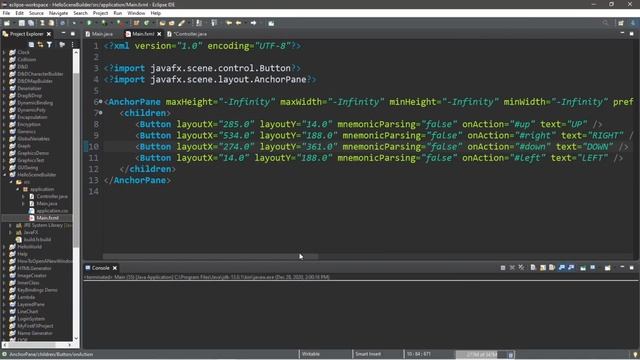
Task: Click Clear Console icon
Action: [533, 268]
